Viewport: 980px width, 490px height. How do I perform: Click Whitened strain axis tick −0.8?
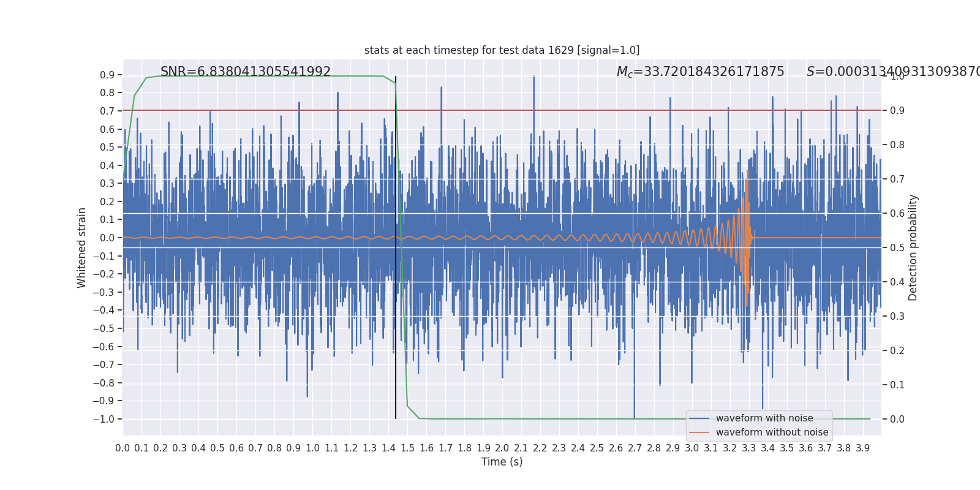[104, 383]
